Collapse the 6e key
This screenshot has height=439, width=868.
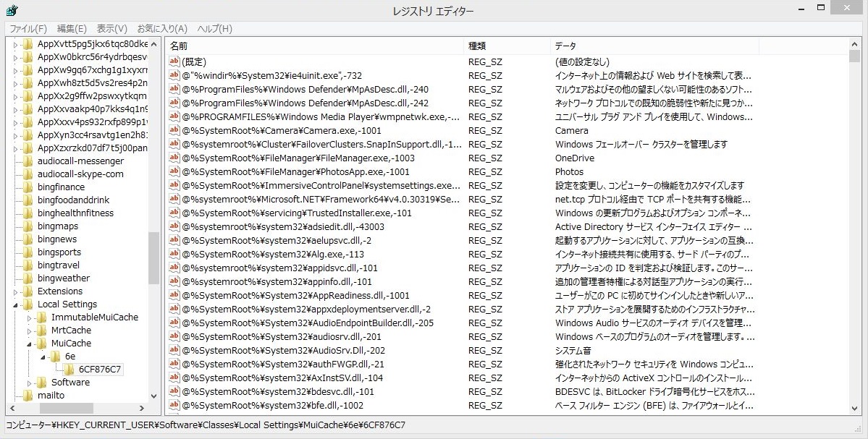[43, 357]
